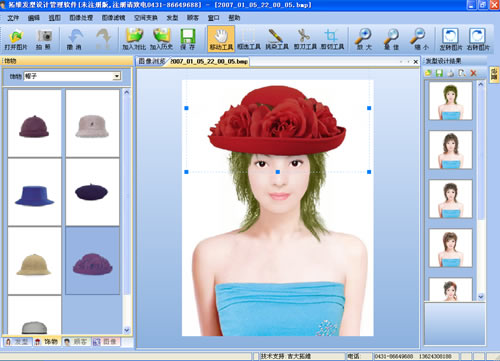This screenshot has width=500, height=361.
Task: Select the crop tool icon
Action: coord(332,39)
